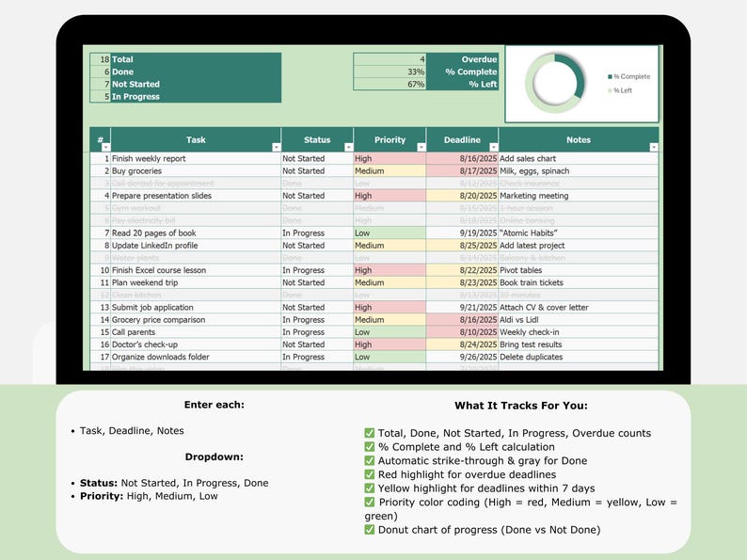
Task: Select the 'Finish Excel course lesson' cell
Action: [196, 270]
